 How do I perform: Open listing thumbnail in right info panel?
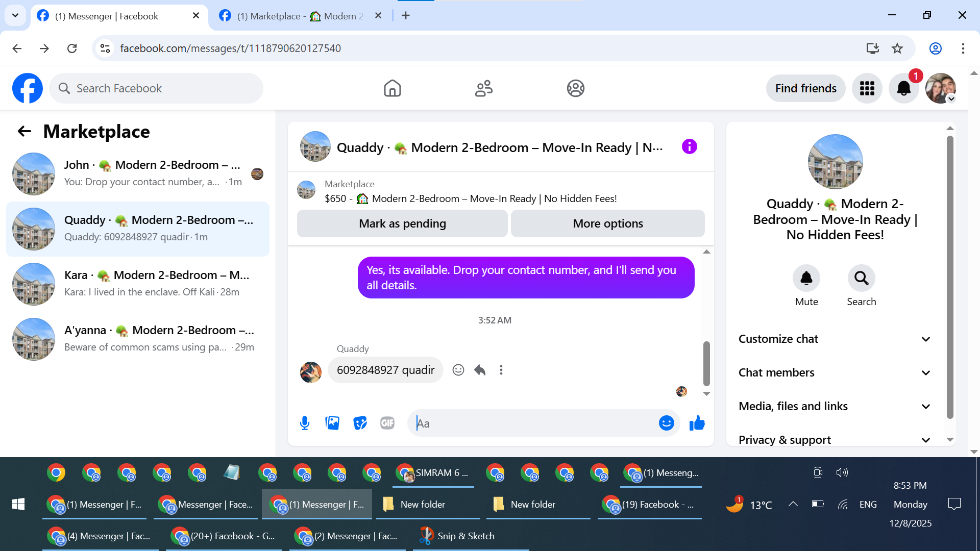click(835, 161)
